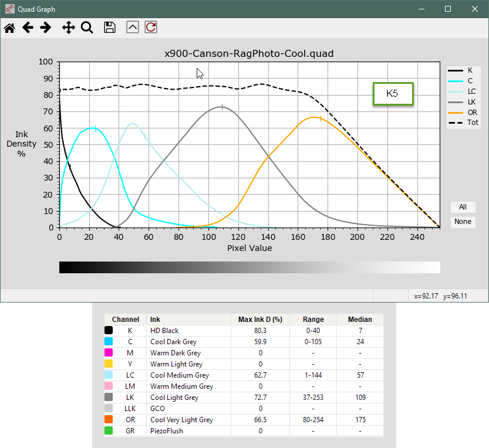The height and width of the screenshot is (448, 489).
Task: Click the pink LM channel swatch
Action: 109,386
